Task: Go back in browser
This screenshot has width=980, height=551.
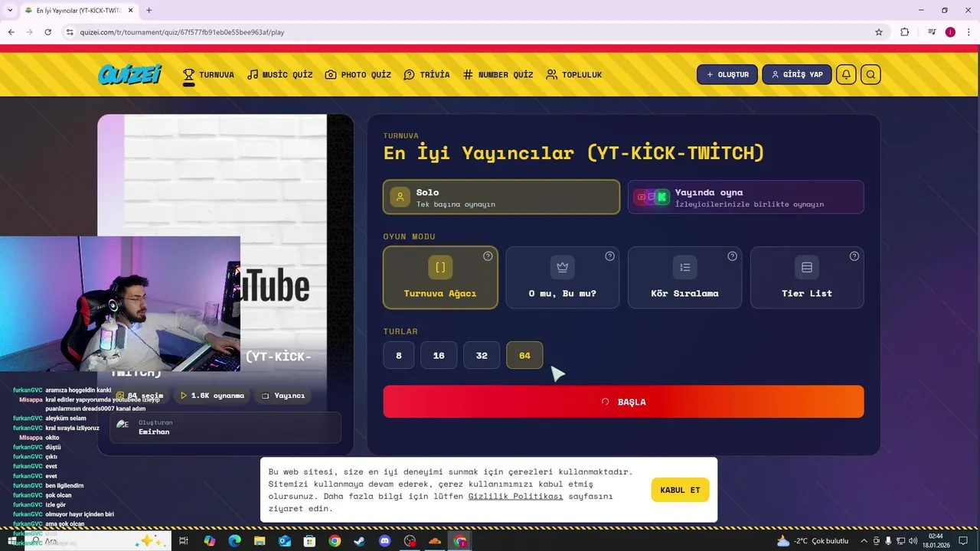Action: pos(11,32)
